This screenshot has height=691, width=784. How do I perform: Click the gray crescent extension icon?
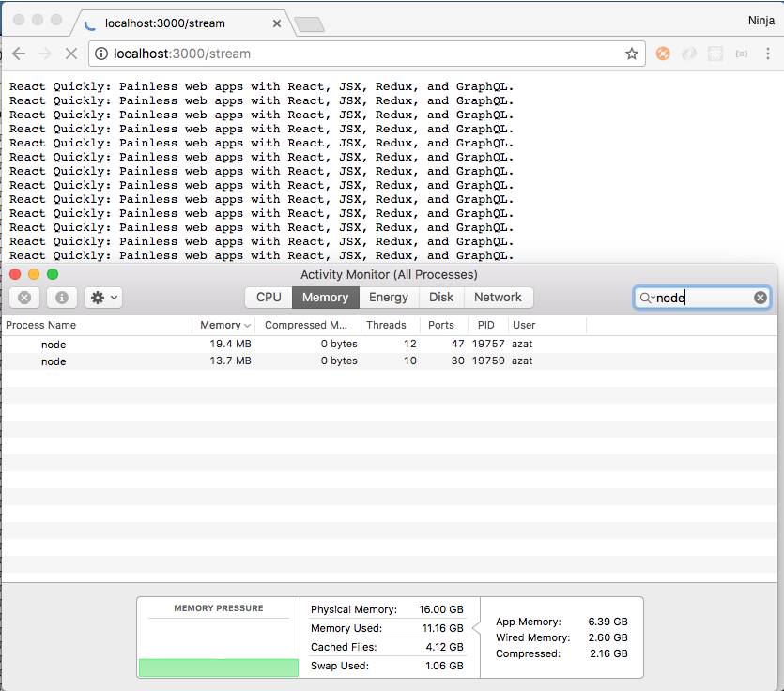pos(689,53)
